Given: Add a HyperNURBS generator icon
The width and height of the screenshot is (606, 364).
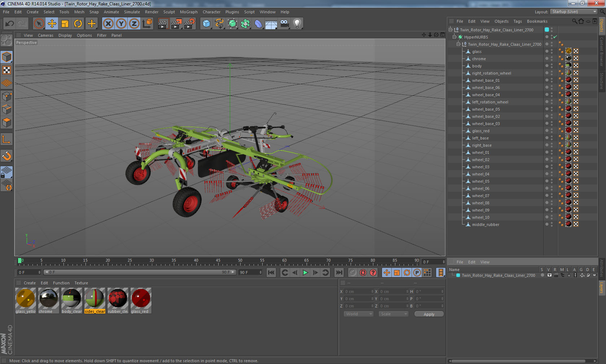Looking at the screenshot, I should pos(232,24).
